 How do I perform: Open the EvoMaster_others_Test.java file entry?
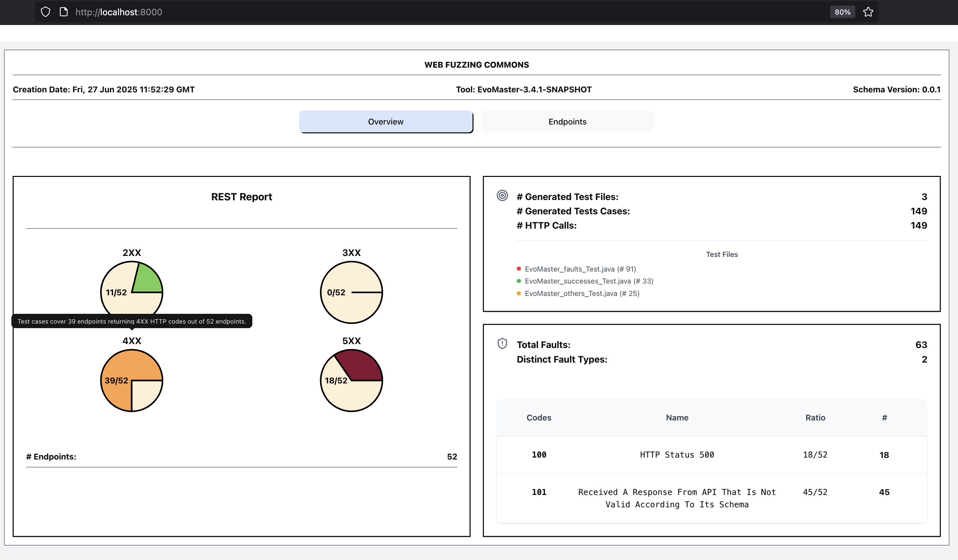582,294
